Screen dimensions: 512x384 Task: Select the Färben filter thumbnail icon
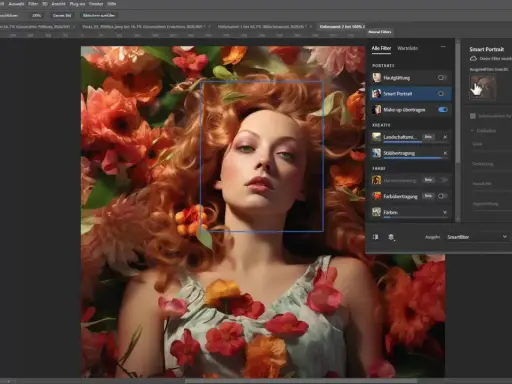click(x=377, y=212)
